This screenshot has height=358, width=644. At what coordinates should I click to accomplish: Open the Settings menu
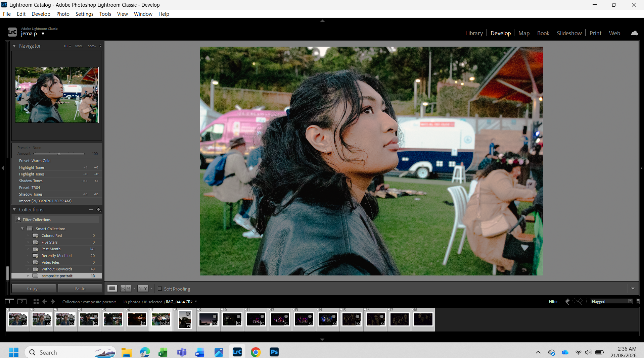(x=84, y=14)
